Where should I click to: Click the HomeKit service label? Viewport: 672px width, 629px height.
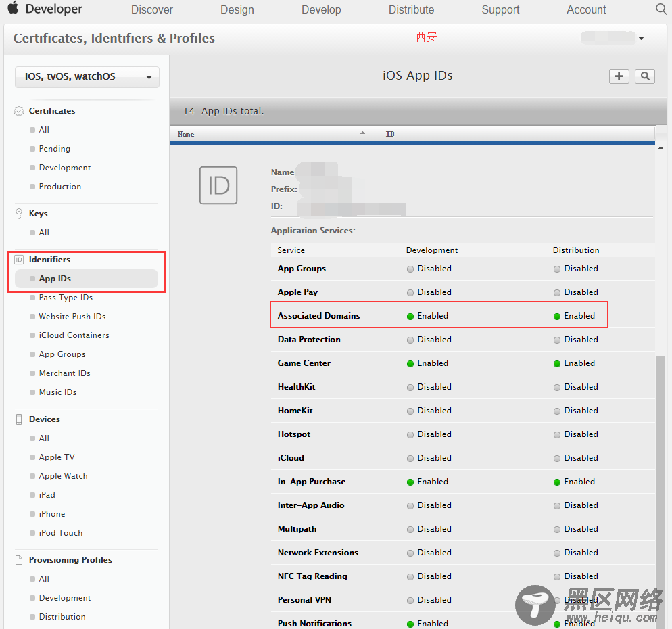point(295,411)
